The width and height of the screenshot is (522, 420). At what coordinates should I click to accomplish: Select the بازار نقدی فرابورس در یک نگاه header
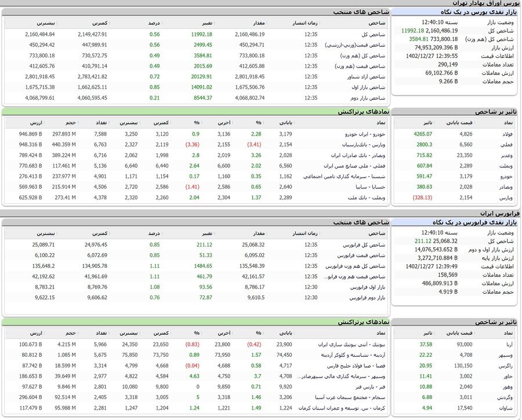click(474, 222)
